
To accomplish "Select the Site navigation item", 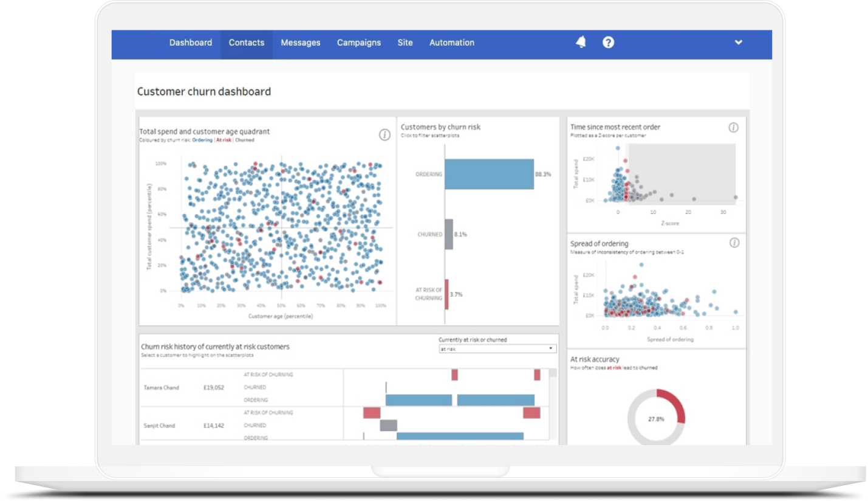I will point(405,43).
